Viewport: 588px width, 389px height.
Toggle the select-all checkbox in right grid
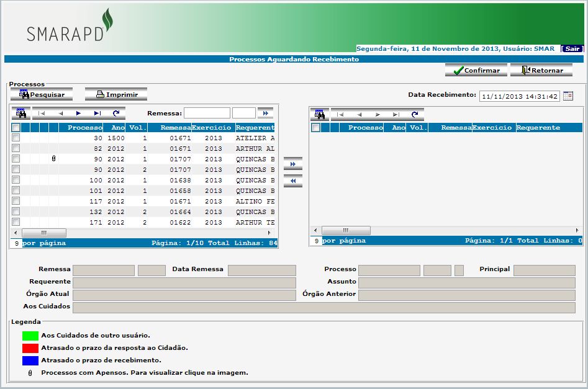[316, 127]
